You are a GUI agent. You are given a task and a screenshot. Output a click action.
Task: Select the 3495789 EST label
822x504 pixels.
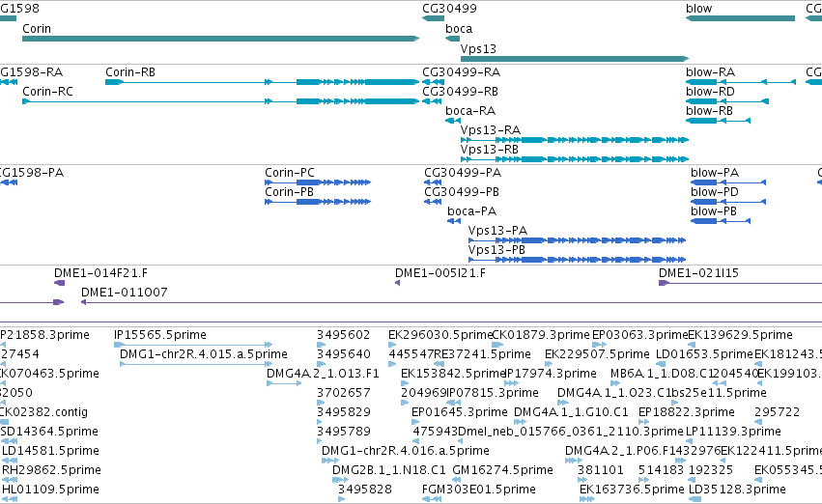click(x=343, y=432)
